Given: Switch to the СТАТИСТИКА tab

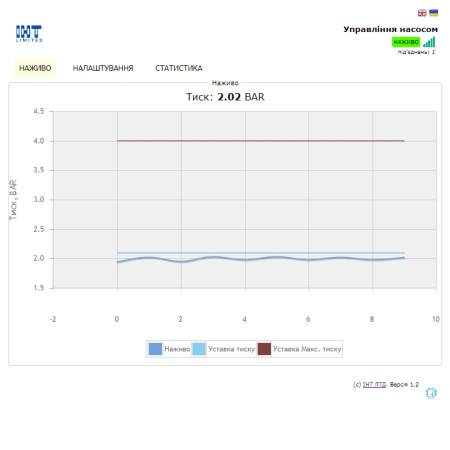Looking at the screenshot, I should pyautogui.click(x=179, y=68).
